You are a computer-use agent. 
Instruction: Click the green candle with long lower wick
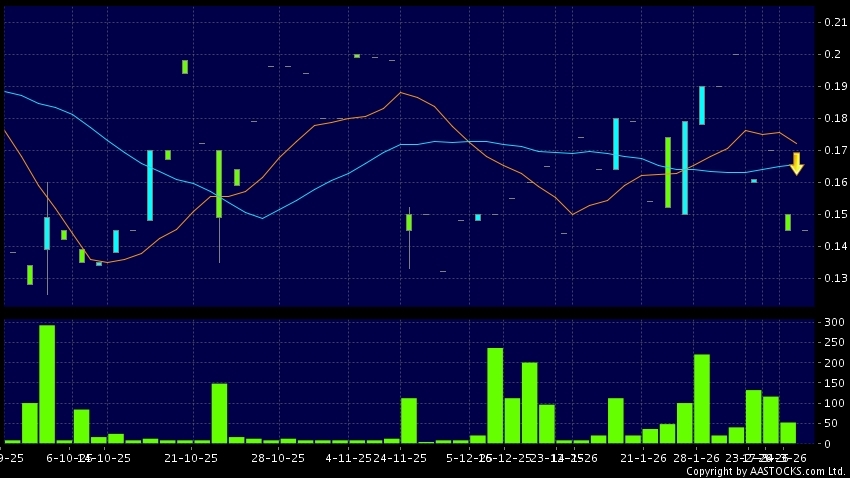click(219, 184)
